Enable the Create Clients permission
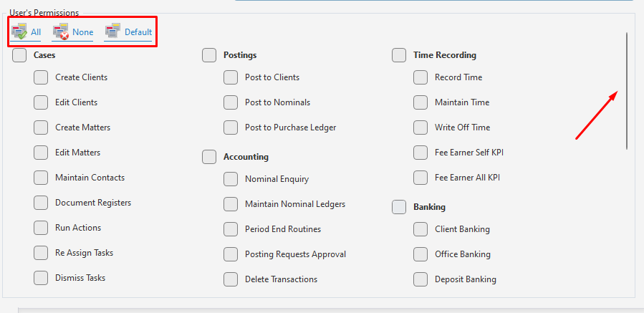644x313 pixels. [x=41, y=77]
